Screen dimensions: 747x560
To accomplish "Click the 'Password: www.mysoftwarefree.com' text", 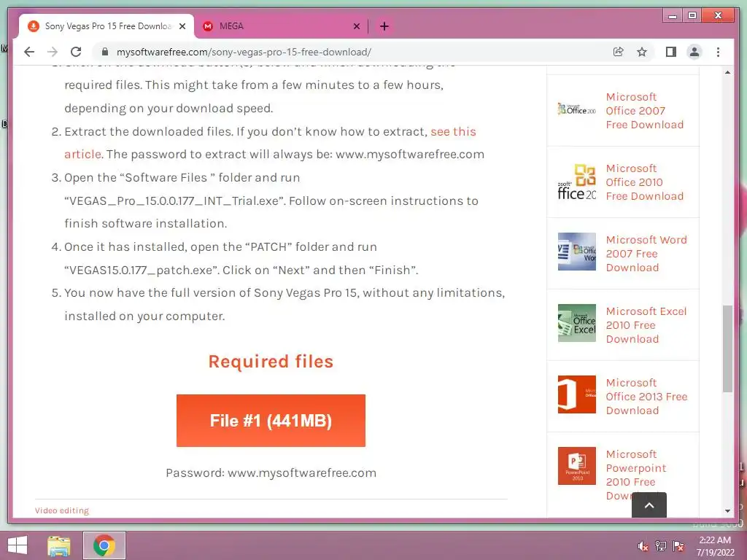I will tap(271, 472).
